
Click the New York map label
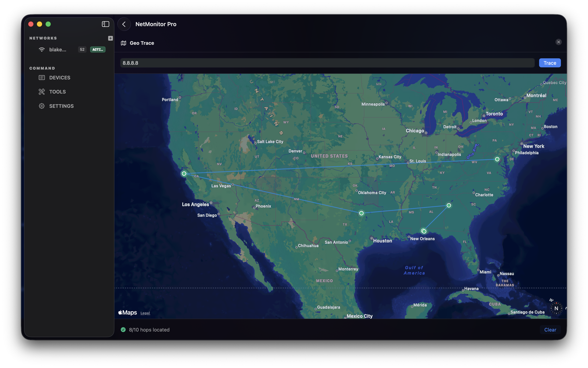tap(534, 146)
